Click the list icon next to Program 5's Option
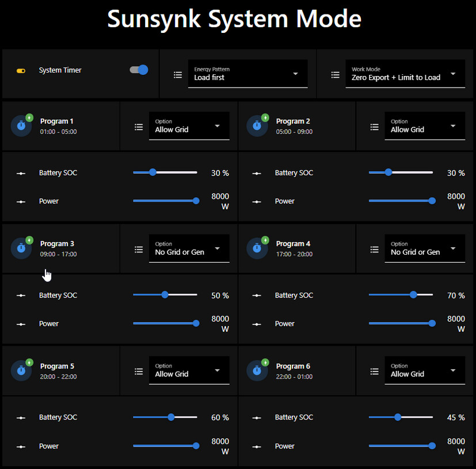Image resolution: width=476 pixels, height=469 pixels. click(139, 370)
